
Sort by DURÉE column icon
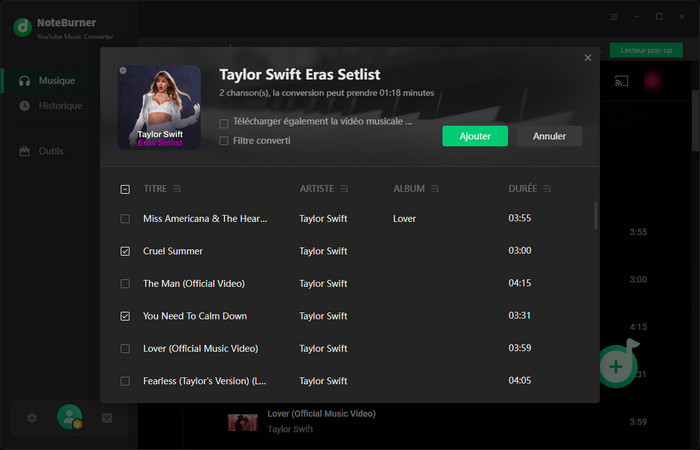(547, 189)
